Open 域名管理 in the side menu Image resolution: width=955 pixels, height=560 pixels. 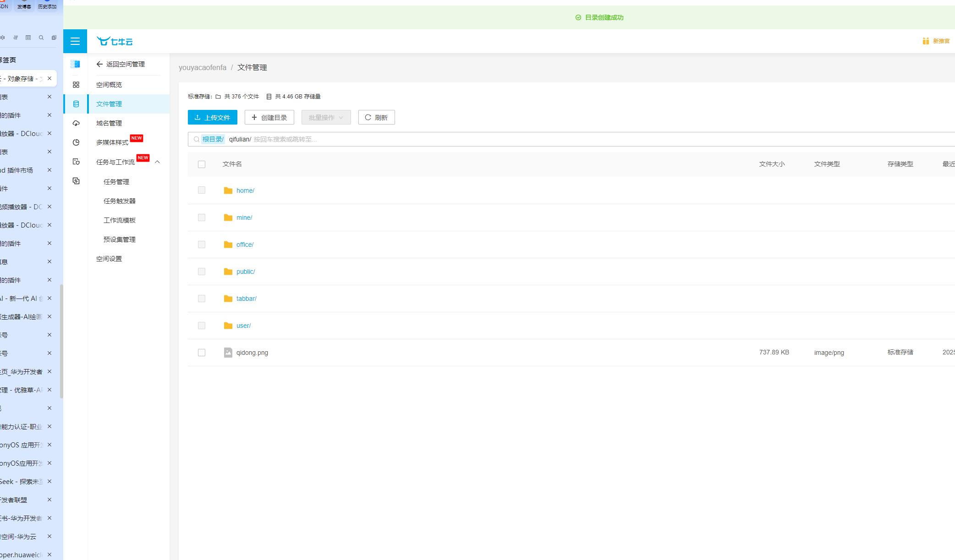(109, 123)
